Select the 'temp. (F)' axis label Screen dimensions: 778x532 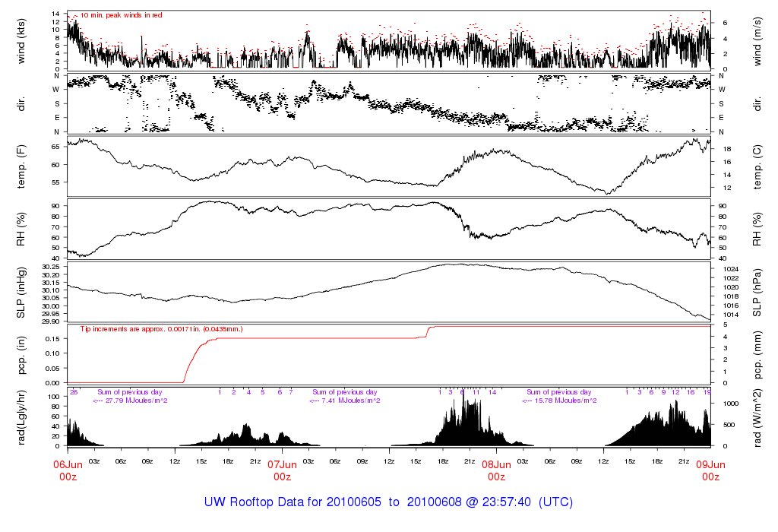tap(21, 166)
